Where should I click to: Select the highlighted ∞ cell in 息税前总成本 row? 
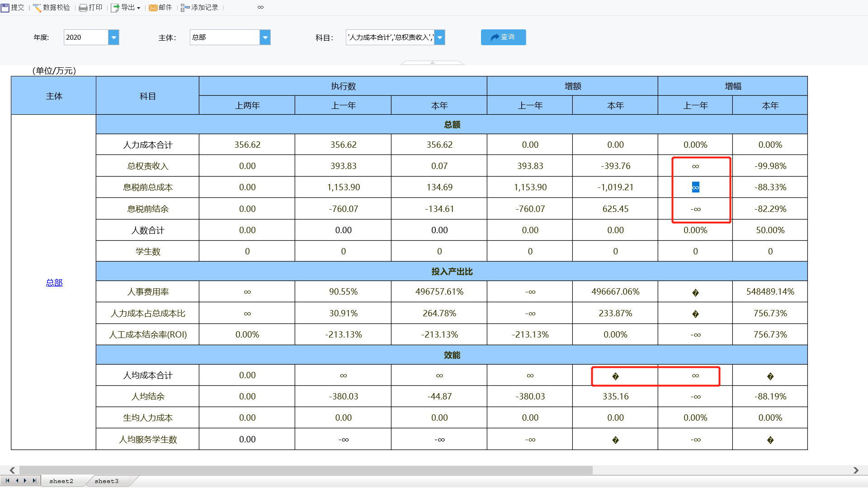tap(695, 187)
